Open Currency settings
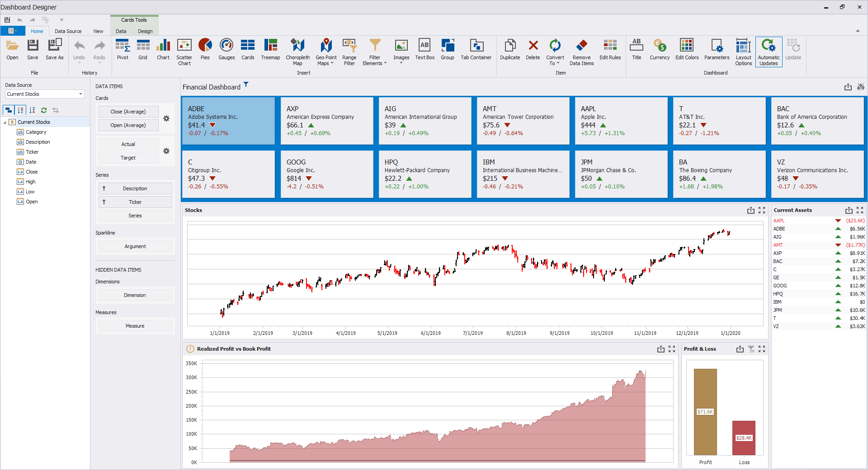This screenshot has height=470, width=868. click(x=660, y=50)
